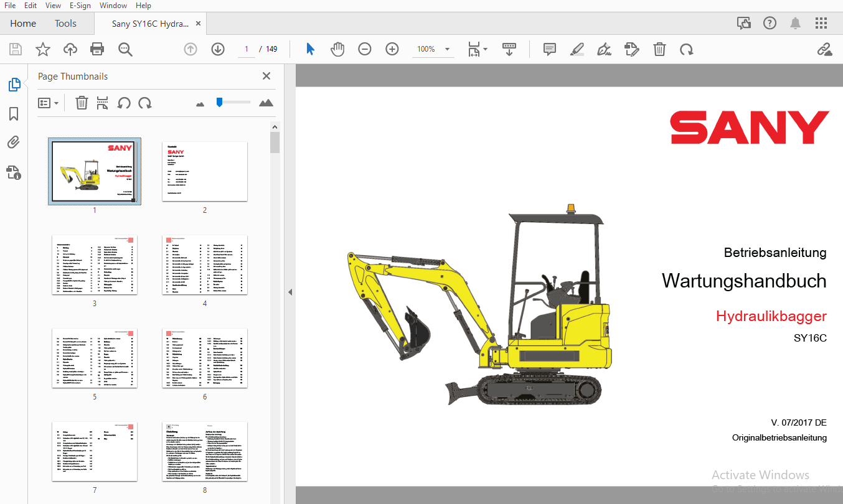Screen dimensions: 843x504
Task: Select page 4 thumbnail
Action: (205, 265)
